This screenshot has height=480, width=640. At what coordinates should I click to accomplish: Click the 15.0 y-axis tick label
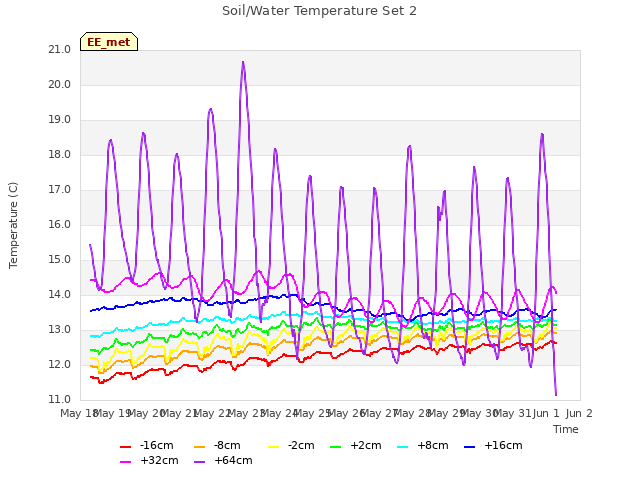pos(60,260)
